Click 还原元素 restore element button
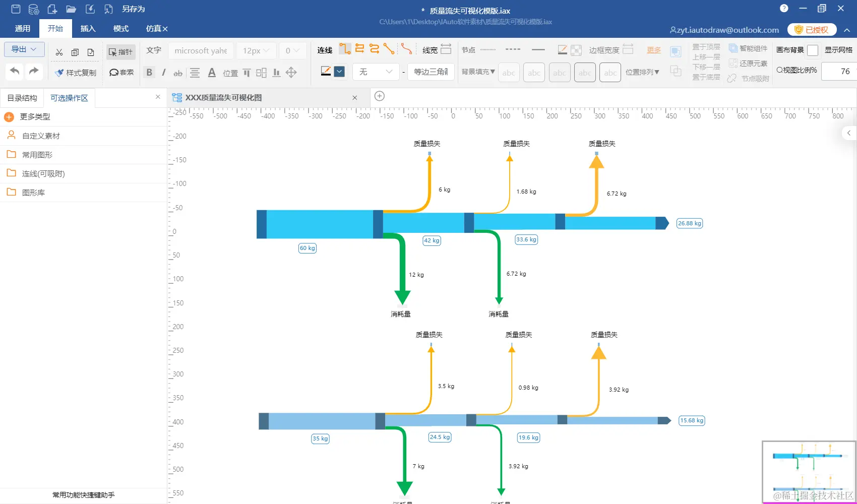857x504 pixels. click(749, 64)
